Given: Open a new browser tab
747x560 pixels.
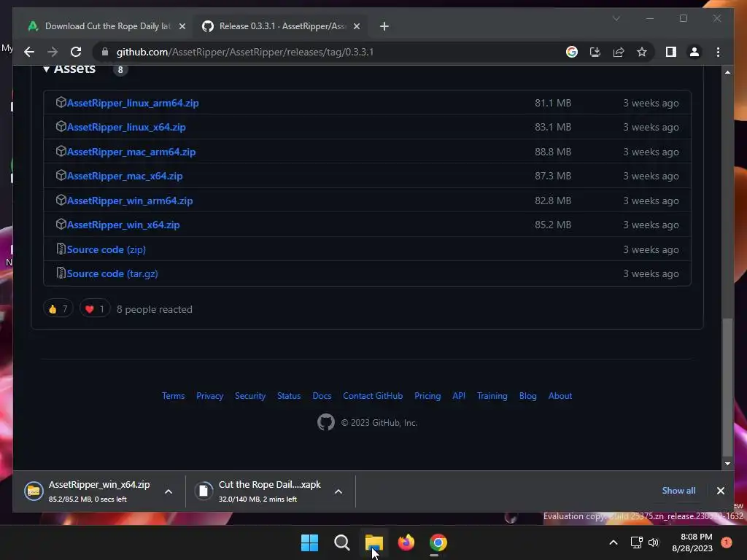Looking at the screenshot, I should (384, 26).
